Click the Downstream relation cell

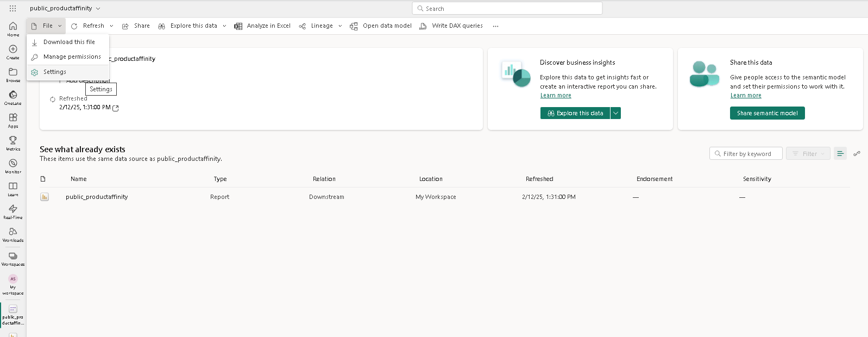pos(326,197)
